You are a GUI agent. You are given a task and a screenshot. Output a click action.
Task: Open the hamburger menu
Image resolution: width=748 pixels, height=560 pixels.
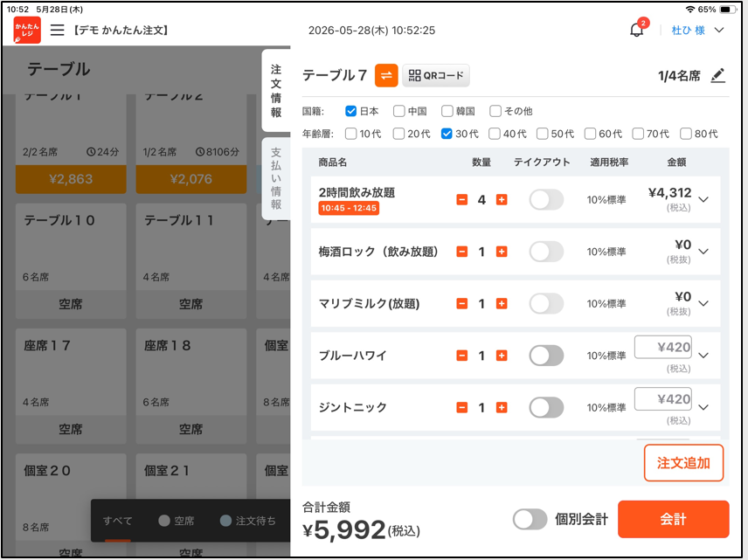58,30
